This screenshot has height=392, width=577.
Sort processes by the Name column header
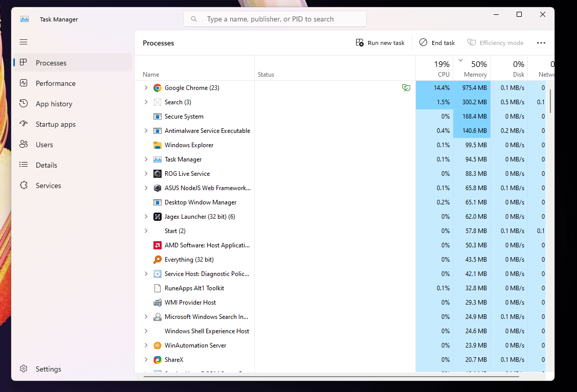point(194,68)
